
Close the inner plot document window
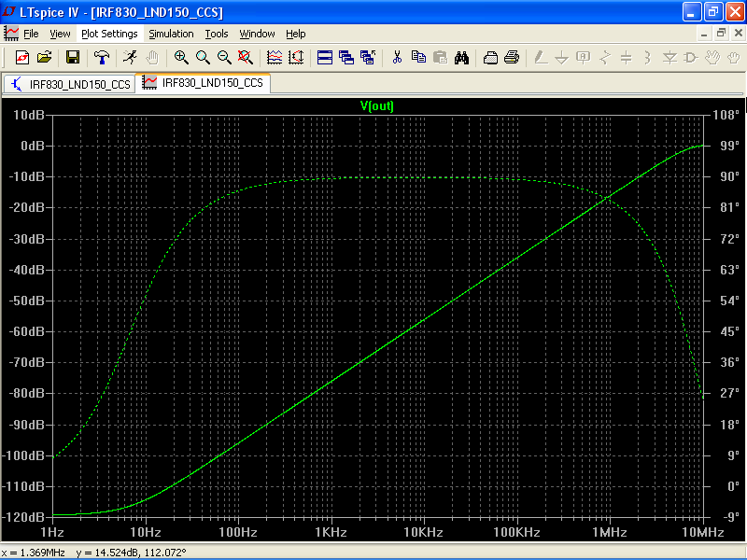coord(738,34)
